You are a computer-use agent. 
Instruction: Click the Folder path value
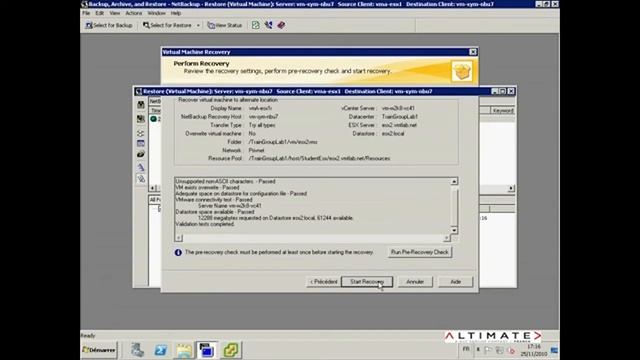point(283,142)
